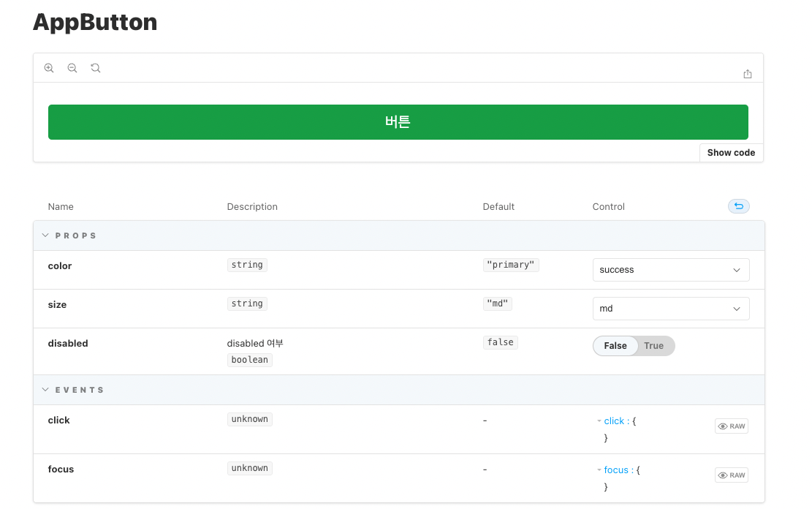
Task: Set disabled to False
Action: (615, 346)
